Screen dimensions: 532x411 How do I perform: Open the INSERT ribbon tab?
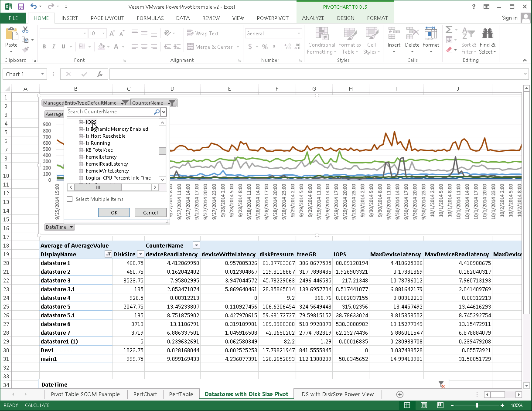coord(70,18)
